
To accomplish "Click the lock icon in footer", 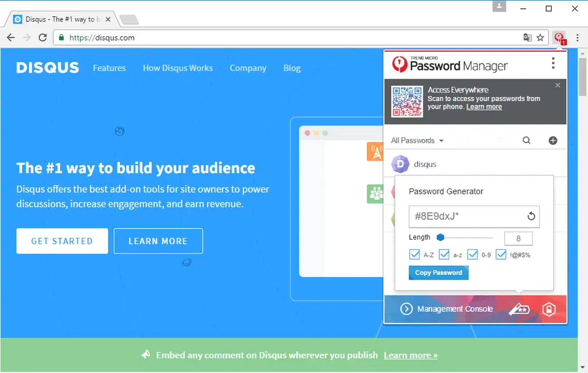I will pyautogui.click(x=549, y=310).
